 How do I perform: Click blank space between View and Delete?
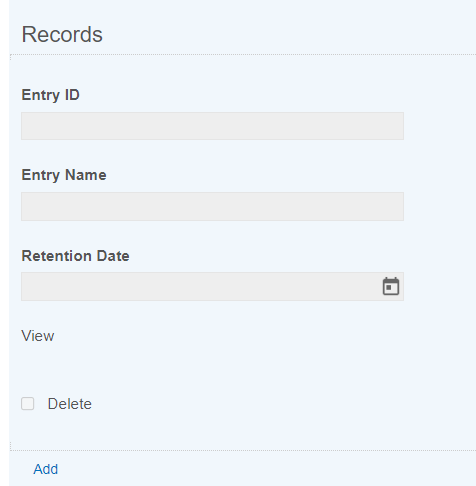[213, 370]
